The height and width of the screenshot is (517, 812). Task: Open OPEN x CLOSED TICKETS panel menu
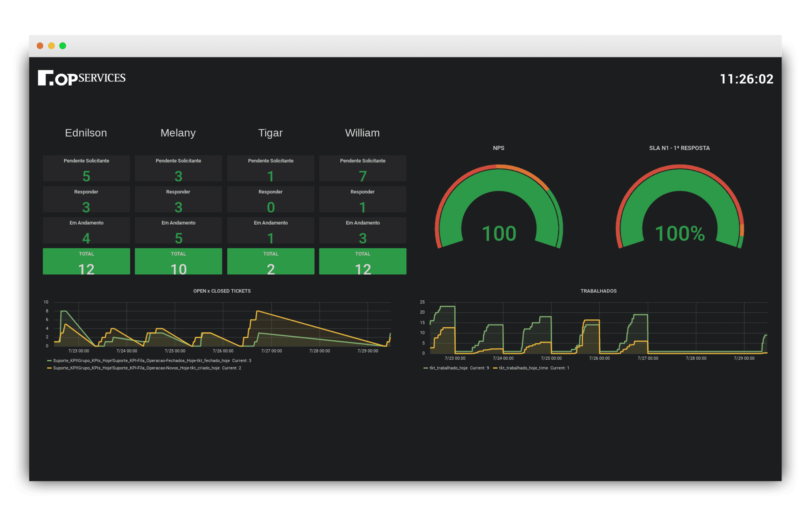tap(222, 291)
